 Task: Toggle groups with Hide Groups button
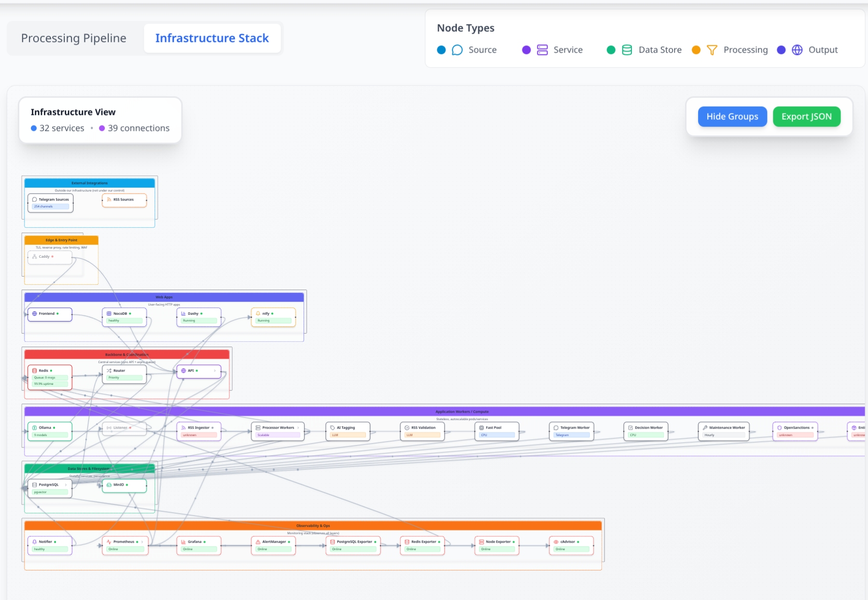732,116
